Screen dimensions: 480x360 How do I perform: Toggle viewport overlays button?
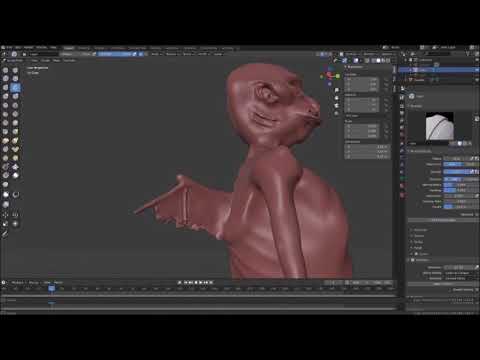pyautogui.click(x=356, y=60)
